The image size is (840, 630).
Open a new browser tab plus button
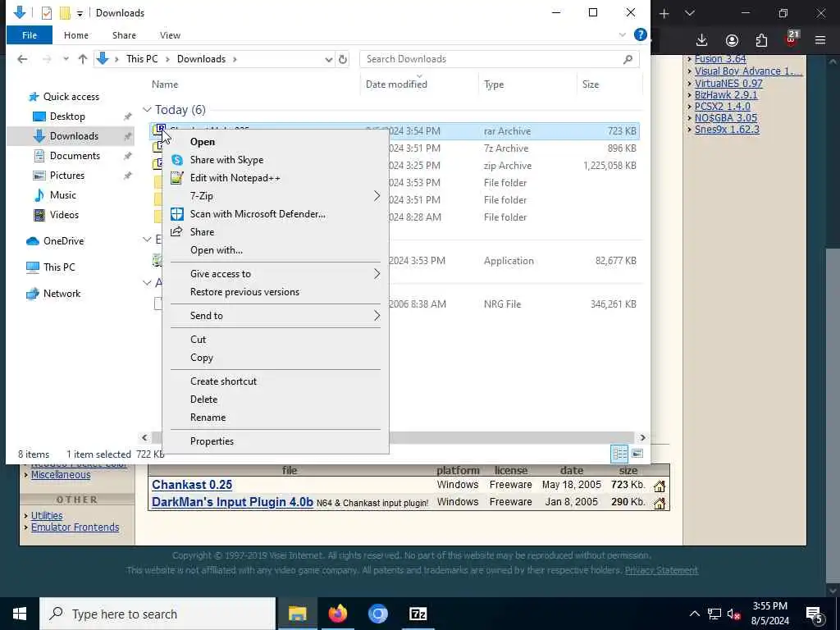tap(664, 13)
